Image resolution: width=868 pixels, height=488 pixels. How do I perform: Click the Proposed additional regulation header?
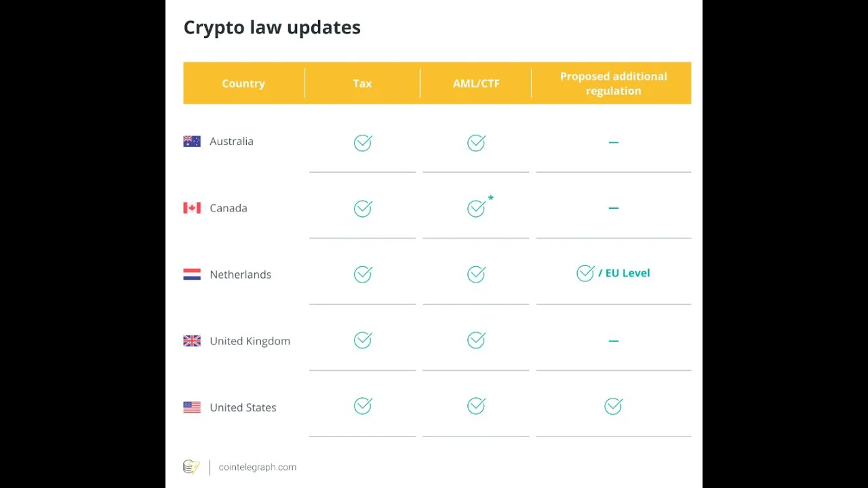tap(613, 83)
